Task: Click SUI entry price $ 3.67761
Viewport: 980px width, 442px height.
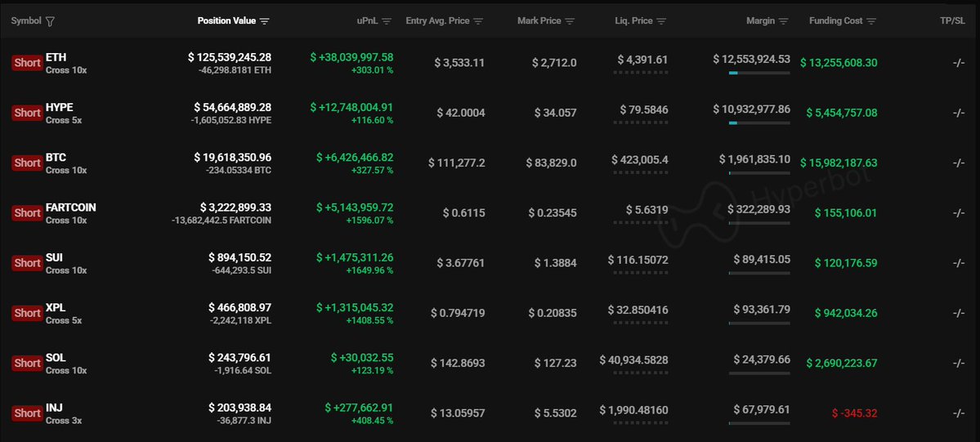Action: pos(461,263)
